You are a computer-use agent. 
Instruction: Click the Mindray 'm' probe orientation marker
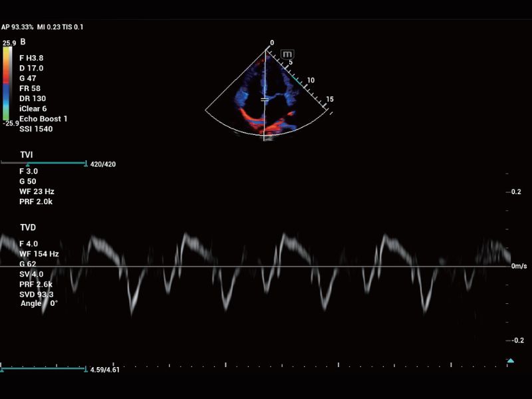tap(287, 54)
